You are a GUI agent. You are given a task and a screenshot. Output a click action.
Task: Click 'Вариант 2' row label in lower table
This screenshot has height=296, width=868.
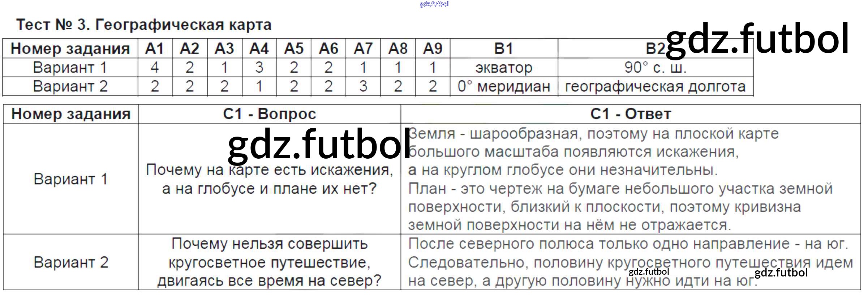tap(71, 262)
